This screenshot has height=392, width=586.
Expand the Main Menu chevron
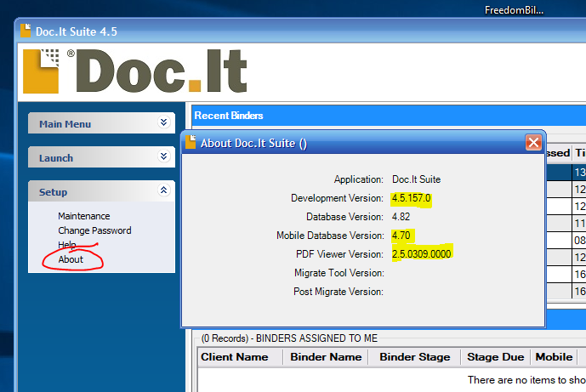coord(163,122)
